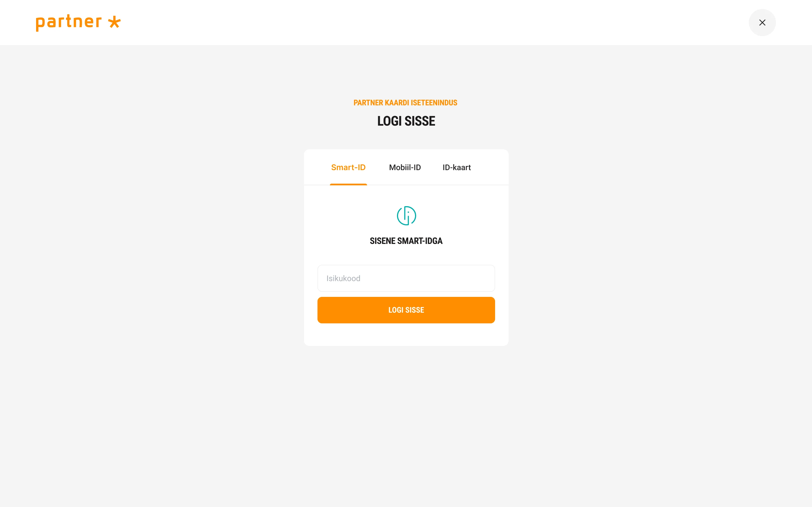812x507 pixels.
Task: Select the Smart-ID tab
Action: tap(348, 167)
